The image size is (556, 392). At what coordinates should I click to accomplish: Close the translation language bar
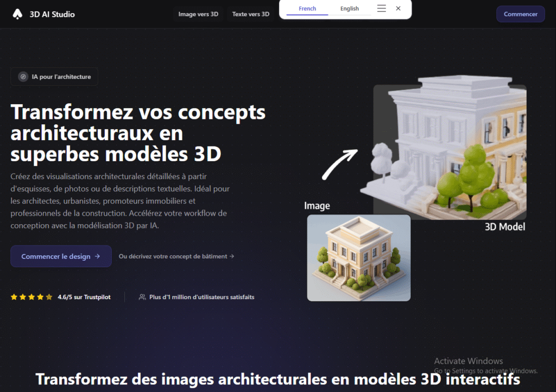pos(398,9)
